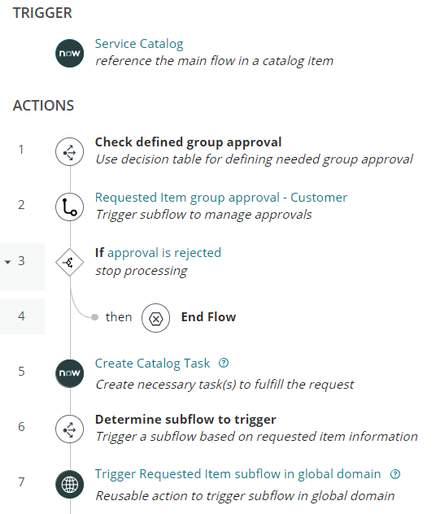Viewport: 436px width, 514px height.
Task: Click the If condition diamond icon
Action: [69, 262]
